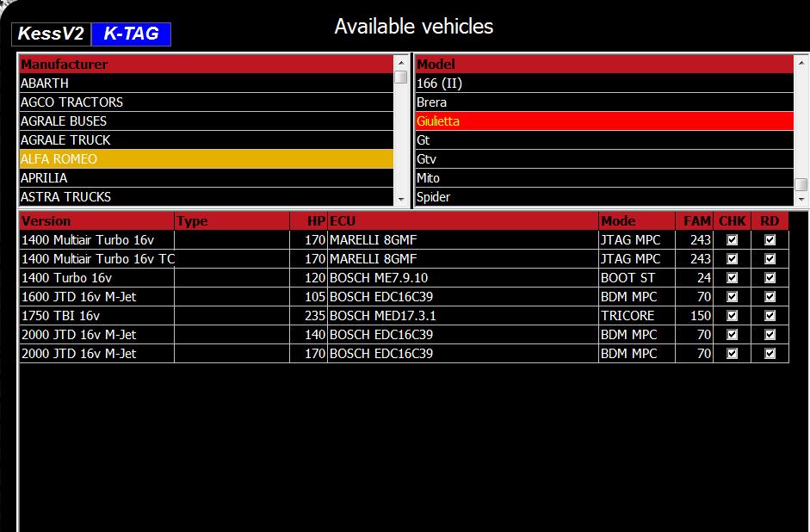The image size is (810, 532).
Task: Click BOSCH EDC16C39 cell in 1600 JTD row
Action: pyautogui.click(x=463, y=296)
